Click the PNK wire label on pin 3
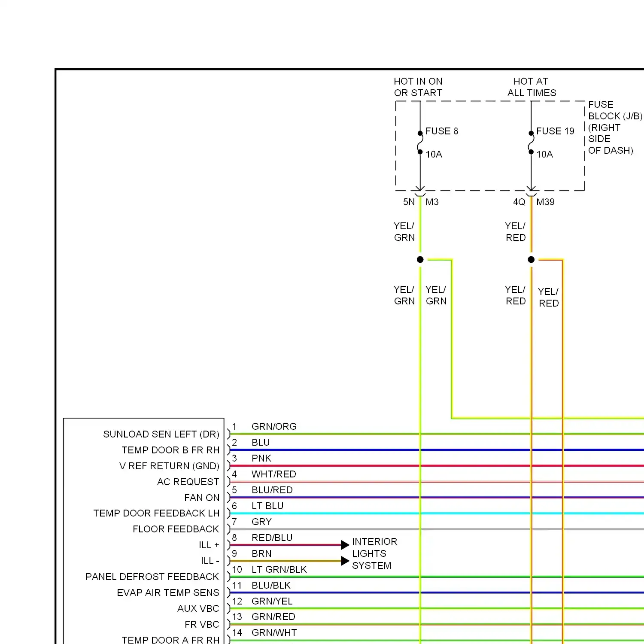Screen dimensions: 644x644 click(261, 458)
